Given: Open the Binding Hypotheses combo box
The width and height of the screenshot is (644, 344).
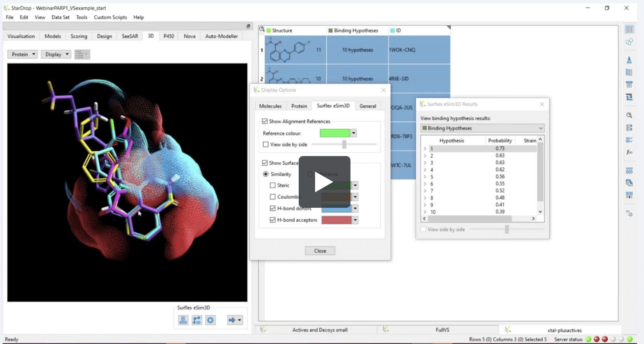Looking at the screenshot, I should (x=482, y=128).
